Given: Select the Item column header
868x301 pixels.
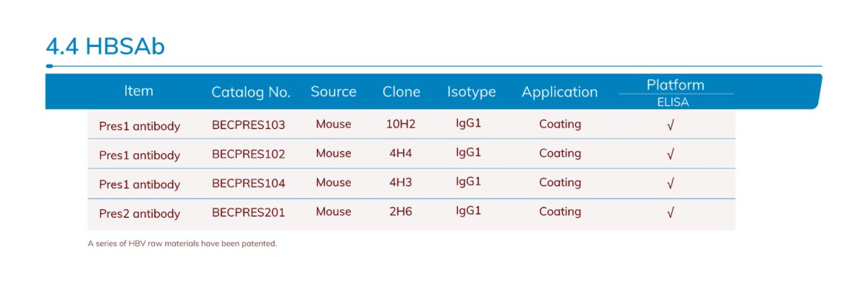Looking at the screenshot, I should point(139,91).
